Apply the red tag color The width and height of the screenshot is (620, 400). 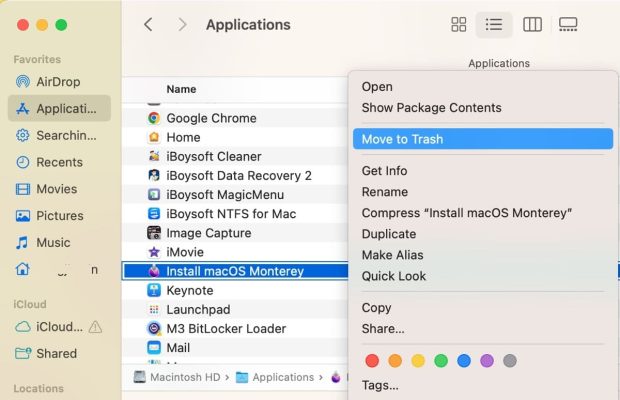372,360
